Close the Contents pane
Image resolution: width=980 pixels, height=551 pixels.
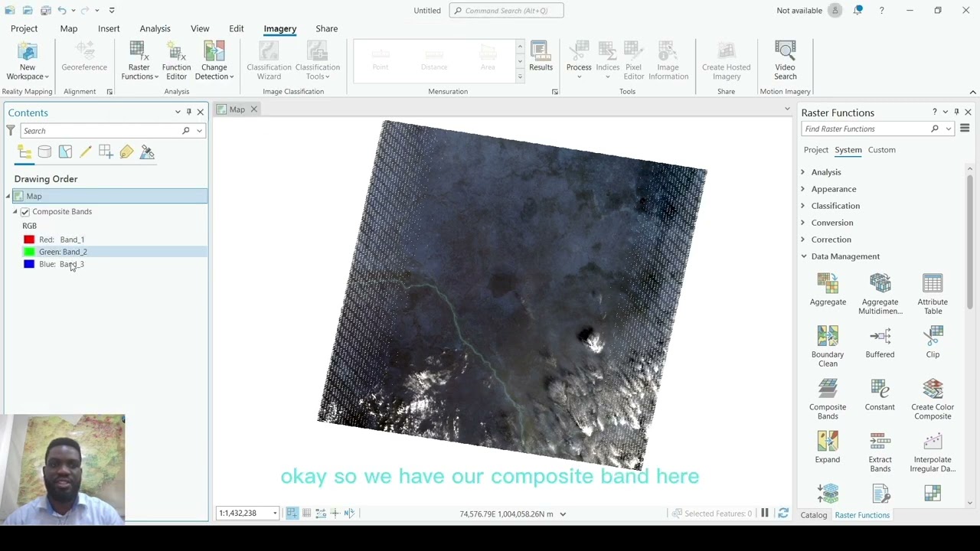click(201, 112)
